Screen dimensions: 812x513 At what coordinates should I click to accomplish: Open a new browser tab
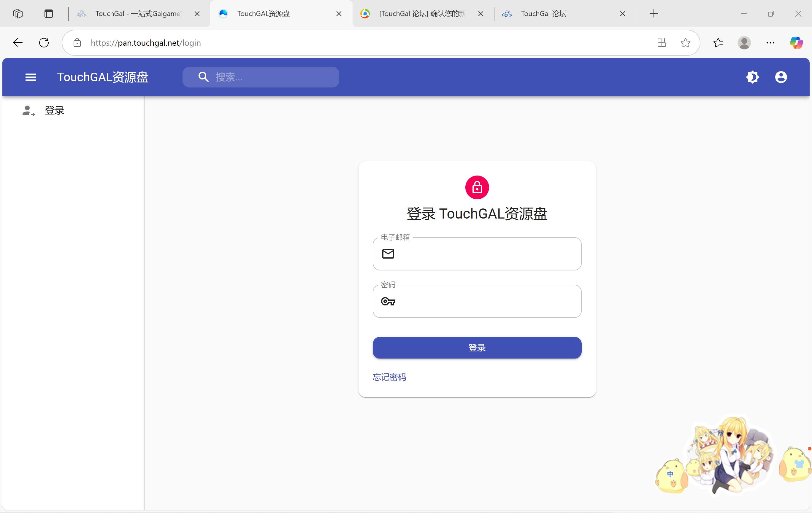(654, 14)
